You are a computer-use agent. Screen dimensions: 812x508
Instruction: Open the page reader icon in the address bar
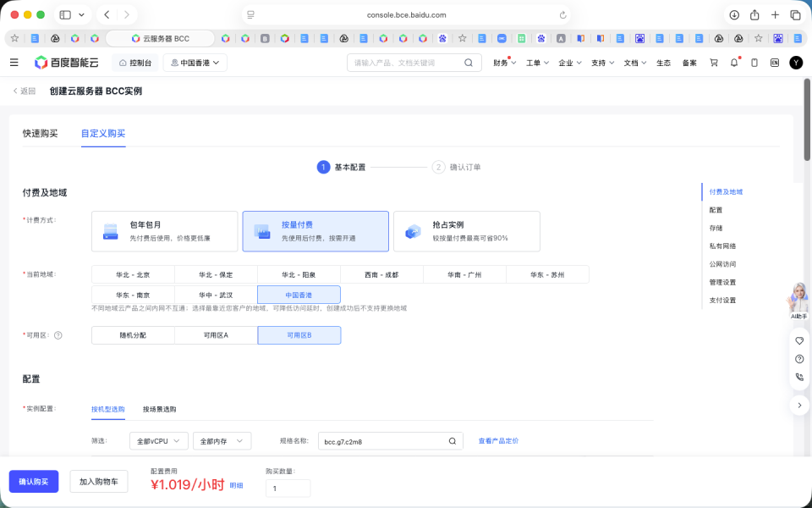(x=250, y=15)
